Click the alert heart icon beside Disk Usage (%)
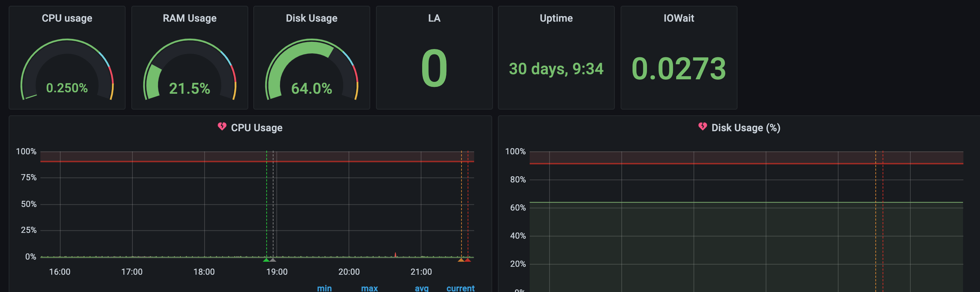The image size is (980, 292). click(702, 127)
